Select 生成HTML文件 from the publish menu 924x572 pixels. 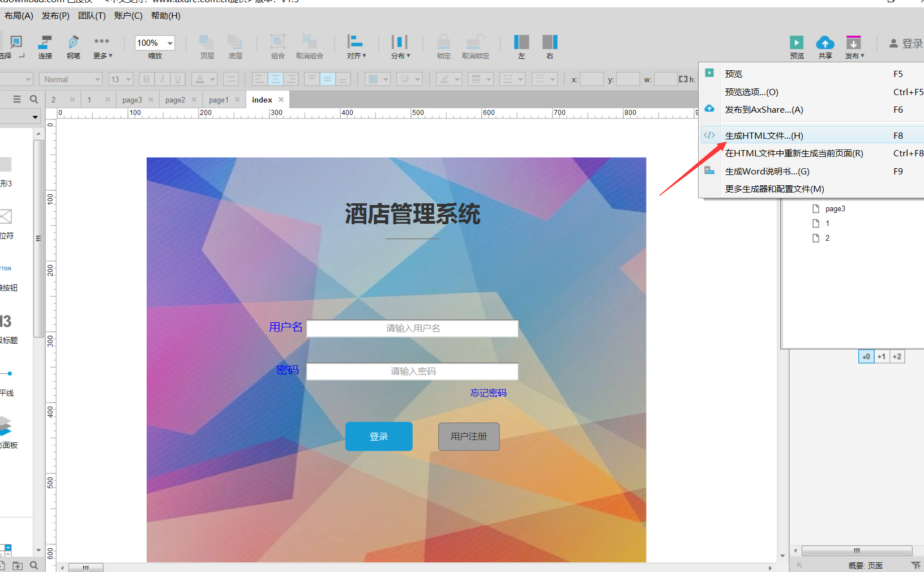[764, 135]
